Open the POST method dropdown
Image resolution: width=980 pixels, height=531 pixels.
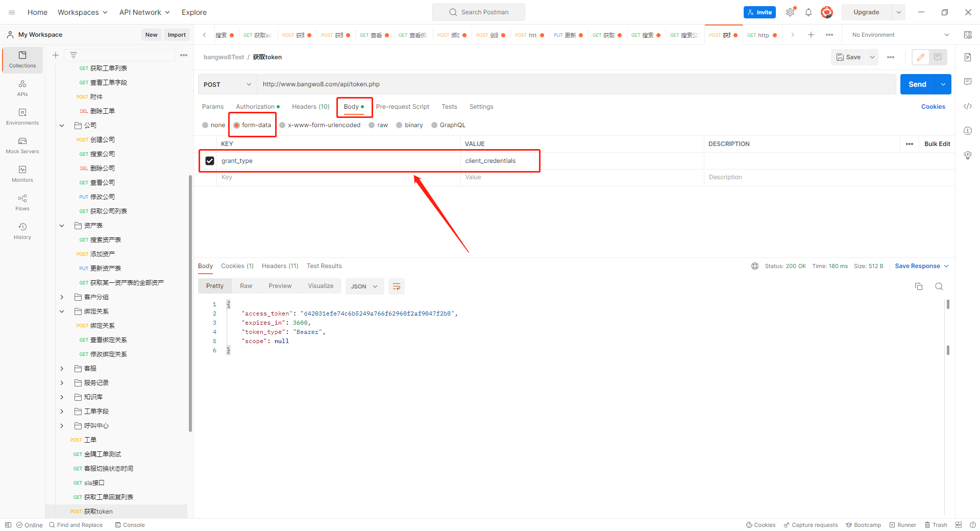point(227,84)
